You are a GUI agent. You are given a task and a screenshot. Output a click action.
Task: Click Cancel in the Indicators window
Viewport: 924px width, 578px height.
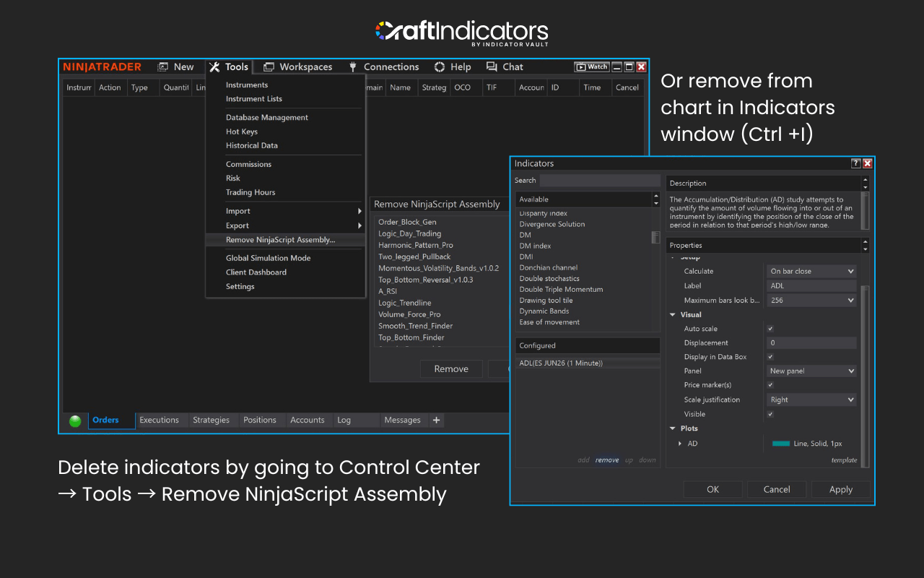[x=777, y=489]
